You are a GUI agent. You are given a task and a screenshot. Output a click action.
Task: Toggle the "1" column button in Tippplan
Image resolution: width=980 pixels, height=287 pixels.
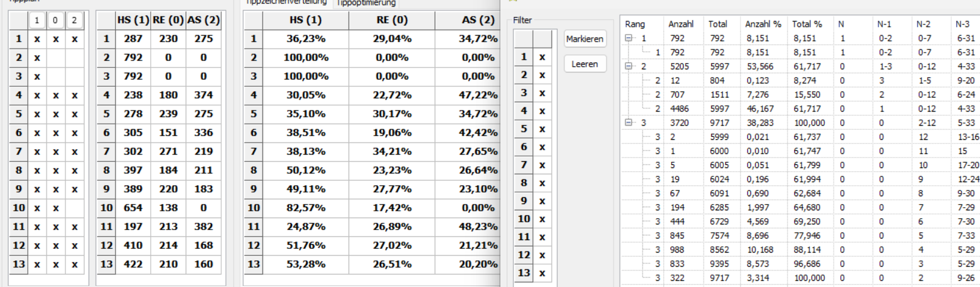pos(37,20)
